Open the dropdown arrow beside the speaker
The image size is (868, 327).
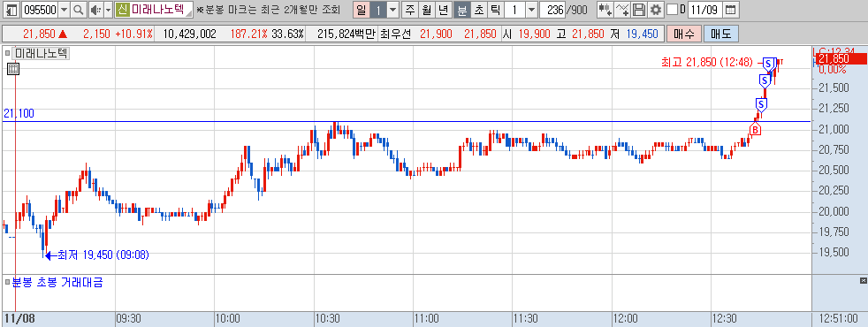(x=108, y=10)
